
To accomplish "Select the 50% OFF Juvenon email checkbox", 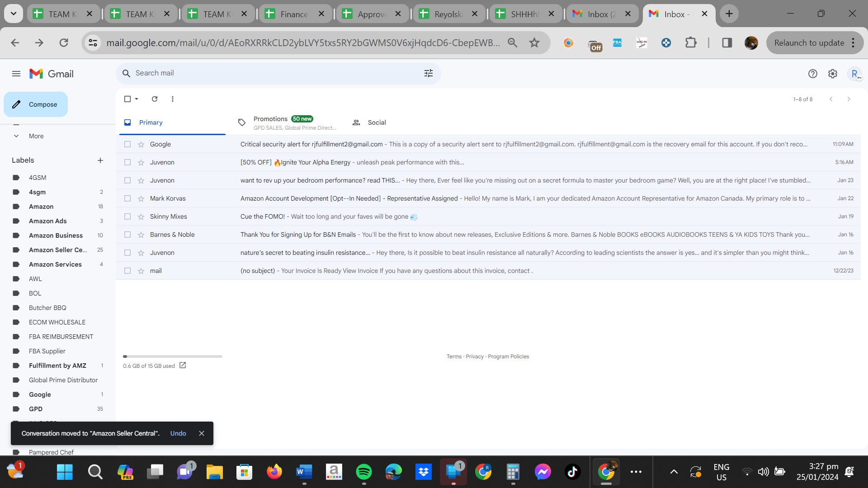I will [127, 162].
